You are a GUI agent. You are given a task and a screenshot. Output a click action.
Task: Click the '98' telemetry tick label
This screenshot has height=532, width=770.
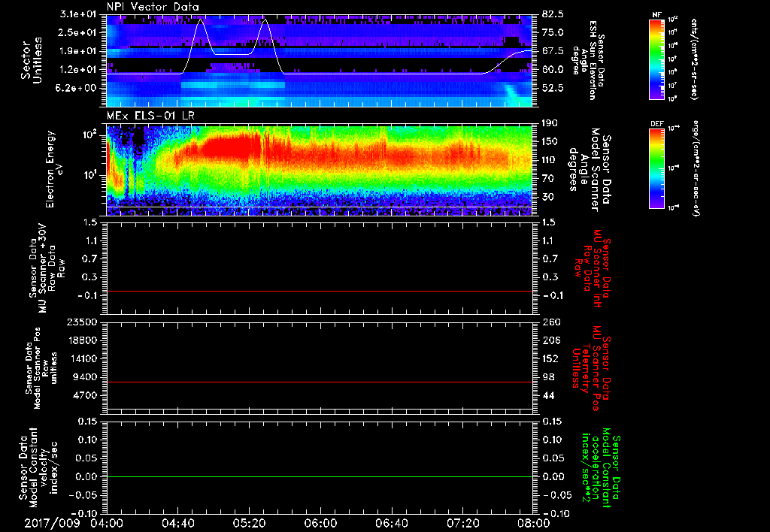point(547,377)
